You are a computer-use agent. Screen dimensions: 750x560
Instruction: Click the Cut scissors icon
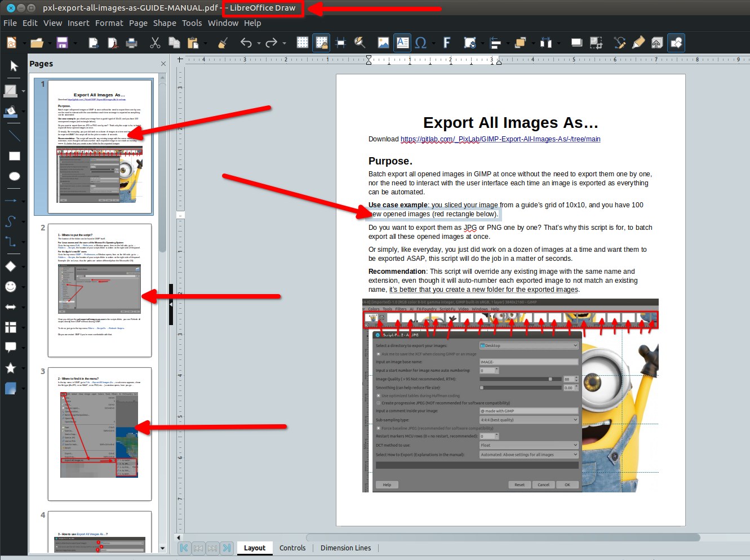tap(155, 43)
